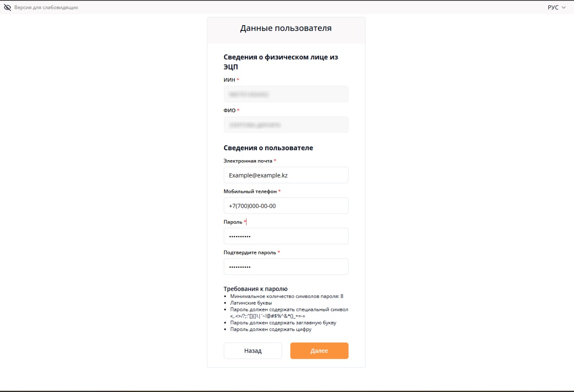The height and width of the screenshot is (392, 574).
Task: Click the "Требования к паролю" heading
Action: 255,289
